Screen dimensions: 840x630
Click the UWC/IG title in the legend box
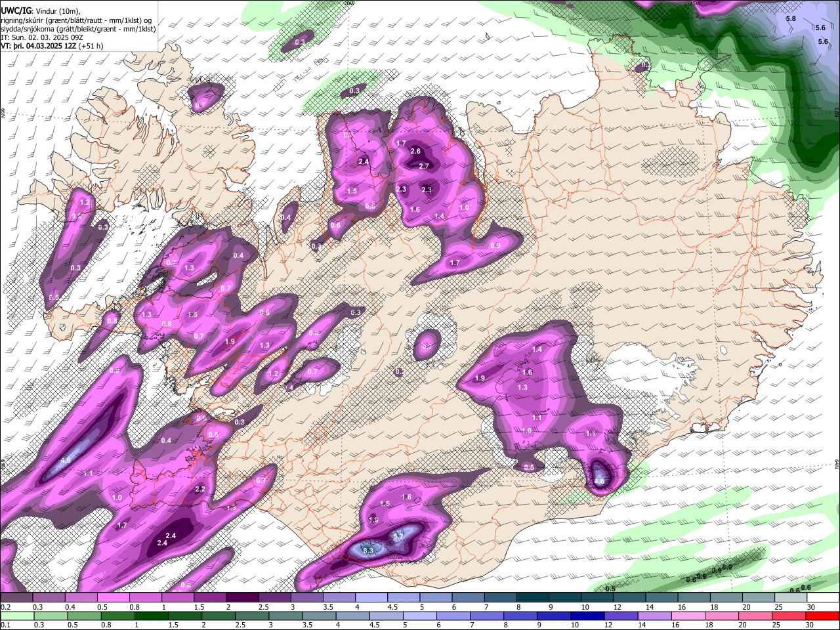point(15,10)
